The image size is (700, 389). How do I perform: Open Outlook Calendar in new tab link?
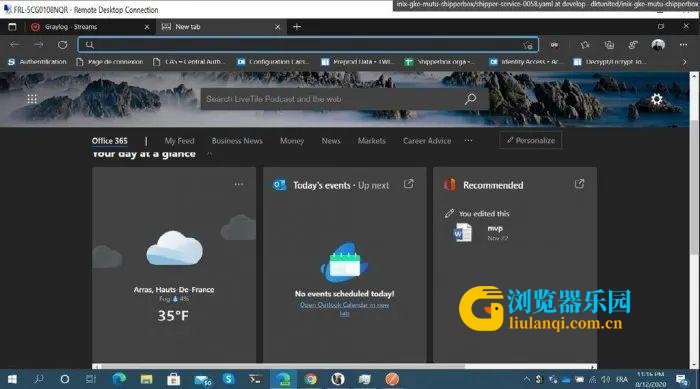point(344,309)
